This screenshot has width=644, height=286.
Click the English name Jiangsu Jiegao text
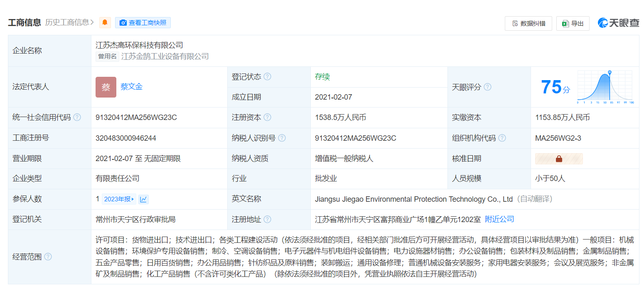coord(414,199)
